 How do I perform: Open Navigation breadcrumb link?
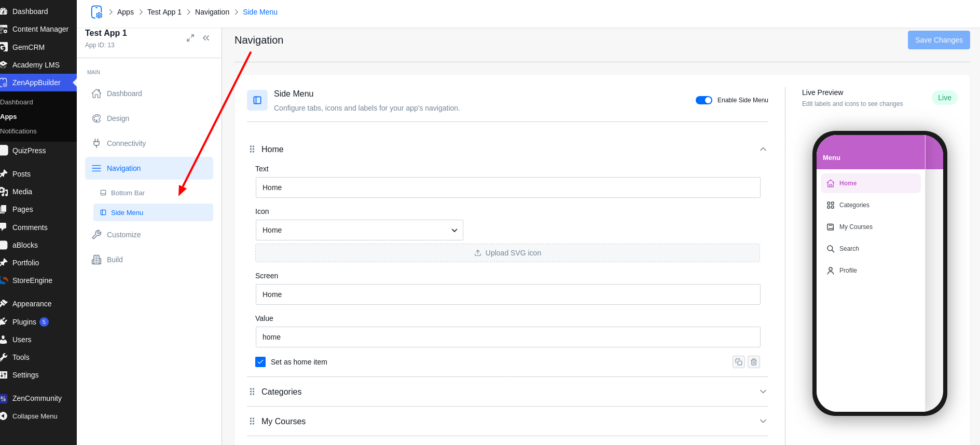pos(212,12)
